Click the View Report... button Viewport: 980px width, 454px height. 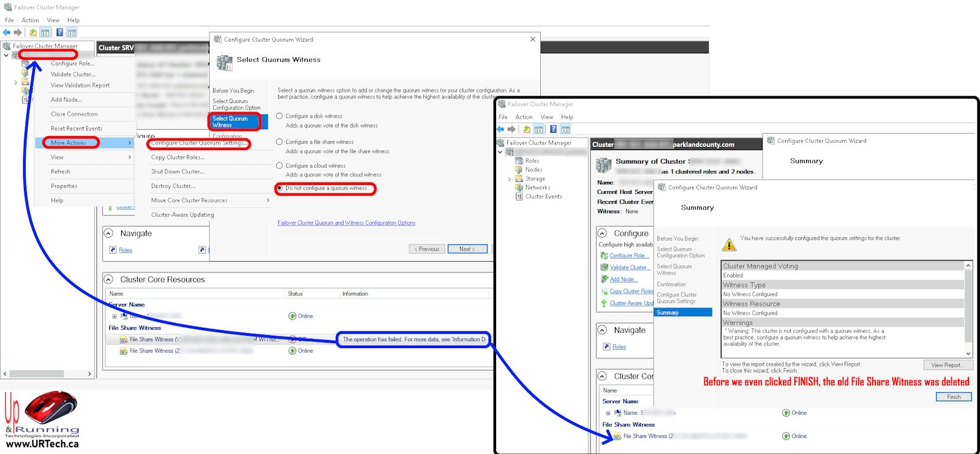click(947, 365)
